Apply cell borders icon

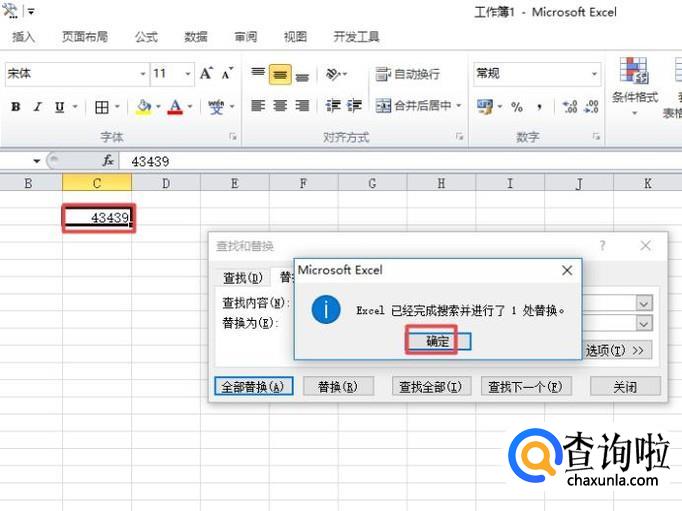point(102,107)
